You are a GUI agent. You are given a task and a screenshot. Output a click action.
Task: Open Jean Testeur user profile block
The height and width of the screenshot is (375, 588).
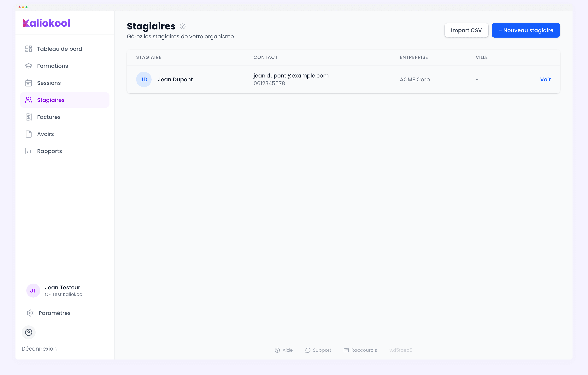coord(55,291)
